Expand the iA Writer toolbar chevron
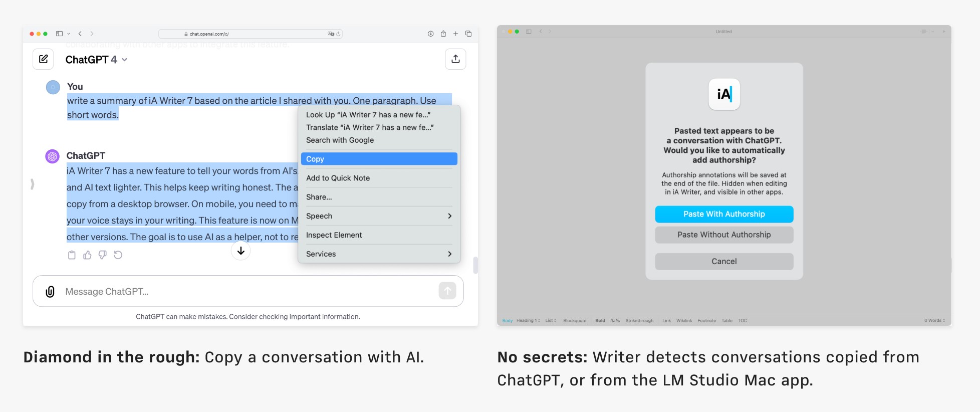 [x=932, y=32]
